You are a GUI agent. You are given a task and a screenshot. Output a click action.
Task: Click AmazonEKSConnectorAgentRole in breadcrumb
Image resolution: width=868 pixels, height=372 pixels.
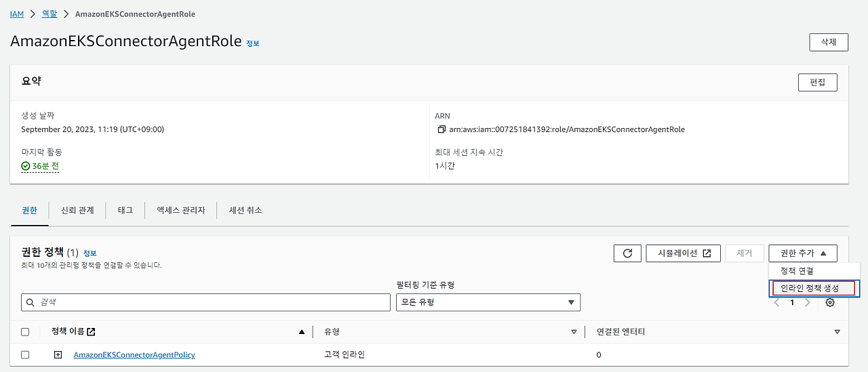coord(135,14)
